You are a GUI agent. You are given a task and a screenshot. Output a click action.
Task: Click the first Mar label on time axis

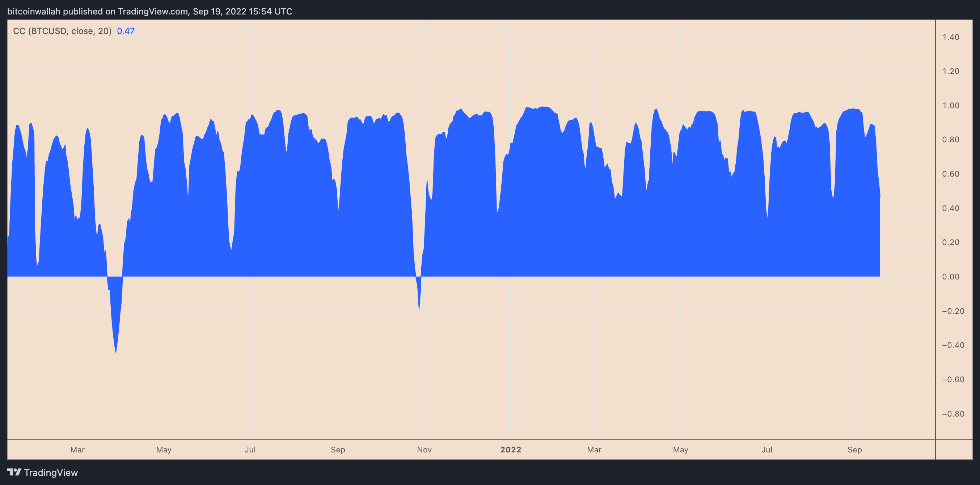77,450
